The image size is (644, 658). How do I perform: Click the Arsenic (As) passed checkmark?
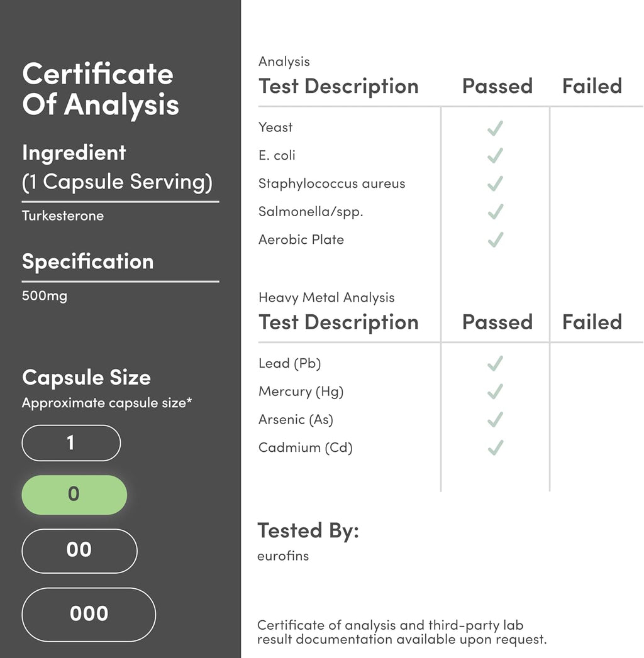[495, 419]
